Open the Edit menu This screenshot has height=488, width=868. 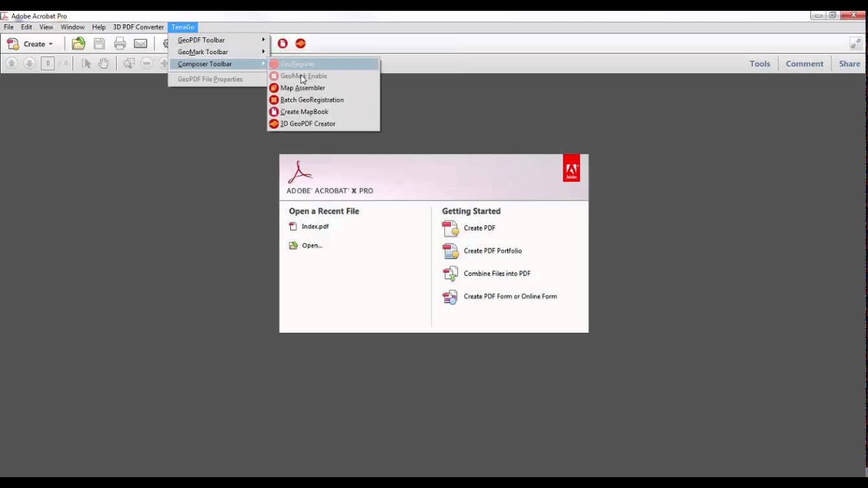[26, 27]
